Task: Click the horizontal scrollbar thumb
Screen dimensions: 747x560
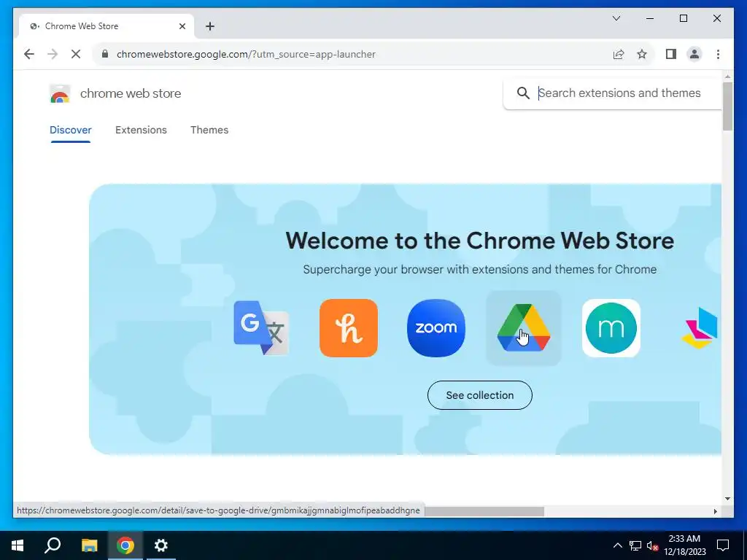Action: tap(484, 511)
